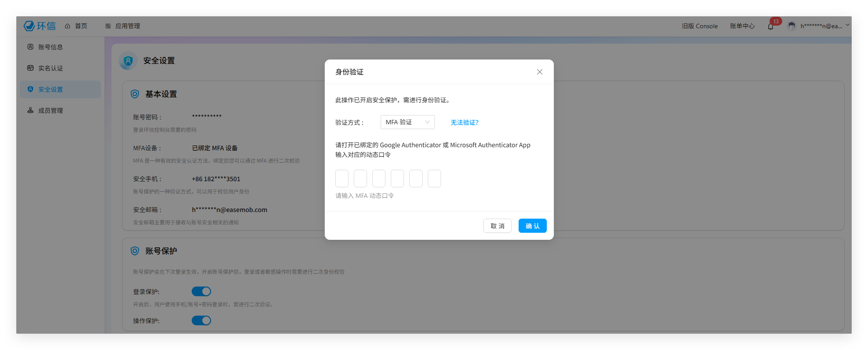Viewport: 868px width, 350px height.
Task: Open the notification bell icon
Action: pyautogui.click(x=771, y=26)
